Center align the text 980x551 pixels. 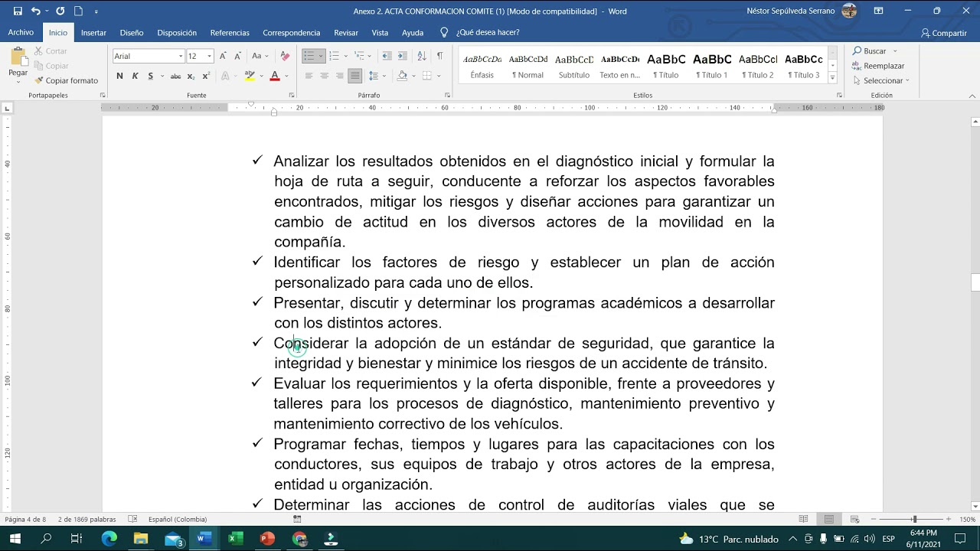click(x=324, y=76)
